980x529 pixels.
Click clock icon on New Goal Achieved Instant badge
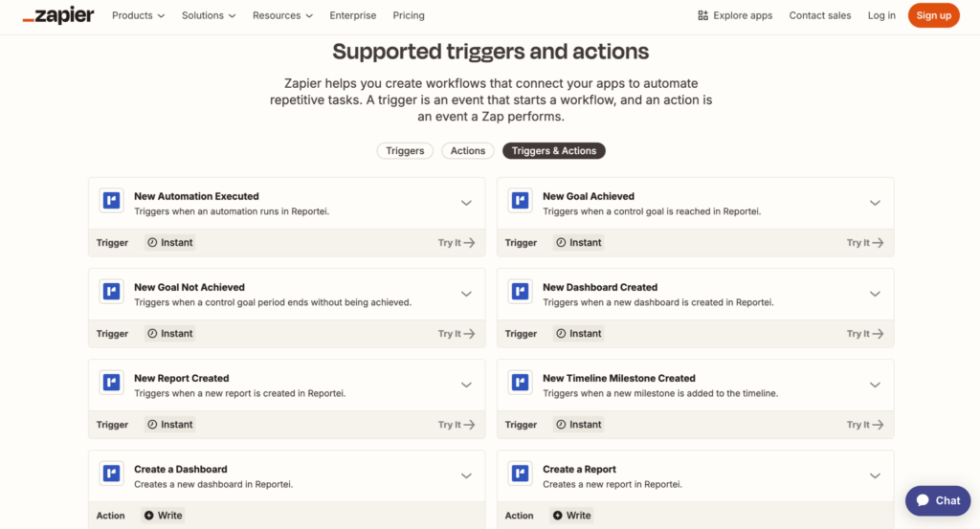coord(561,242)
